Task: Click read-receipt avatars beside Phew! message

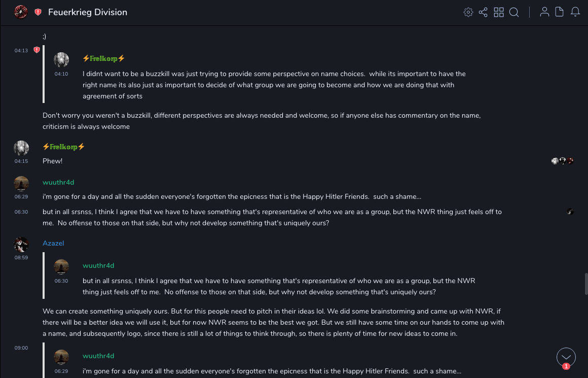Action: point(563,161)
